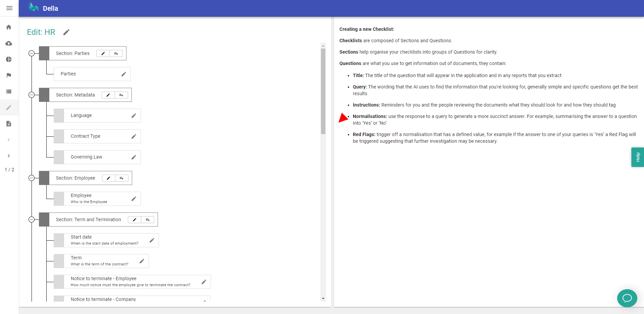This screenshot has height=314, width=644.
Task: Click the checklist scrollbar down arrow
Action: 323,299
